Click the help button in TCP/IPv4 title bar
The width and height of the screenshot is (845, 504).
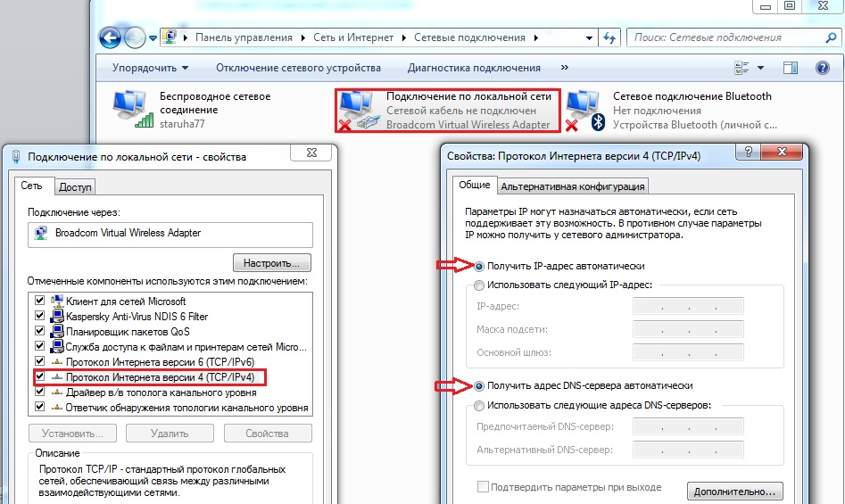[749, 152]
